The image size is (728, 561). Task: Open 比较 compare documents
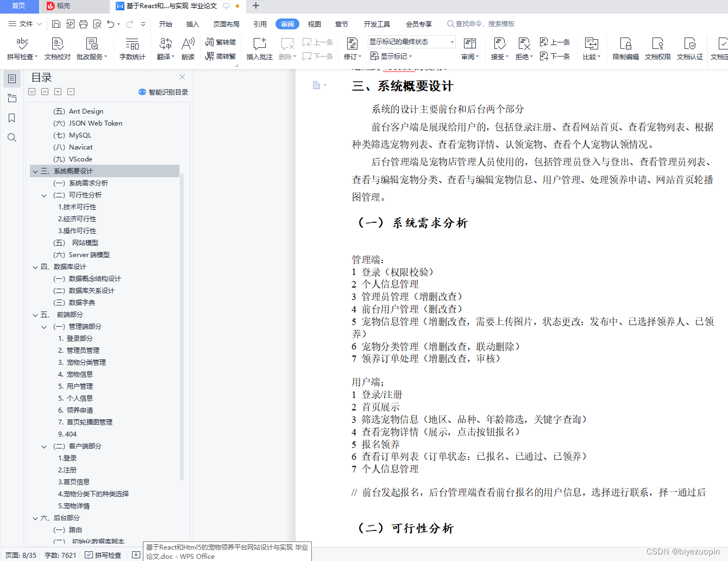click(591, 48)
